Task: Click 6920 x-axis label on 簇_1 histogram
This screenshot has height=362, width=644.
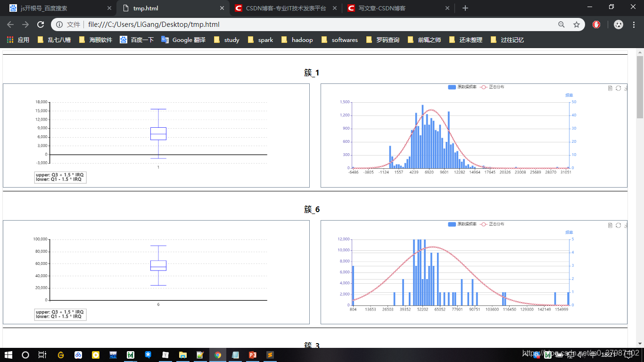Action: 429,172
